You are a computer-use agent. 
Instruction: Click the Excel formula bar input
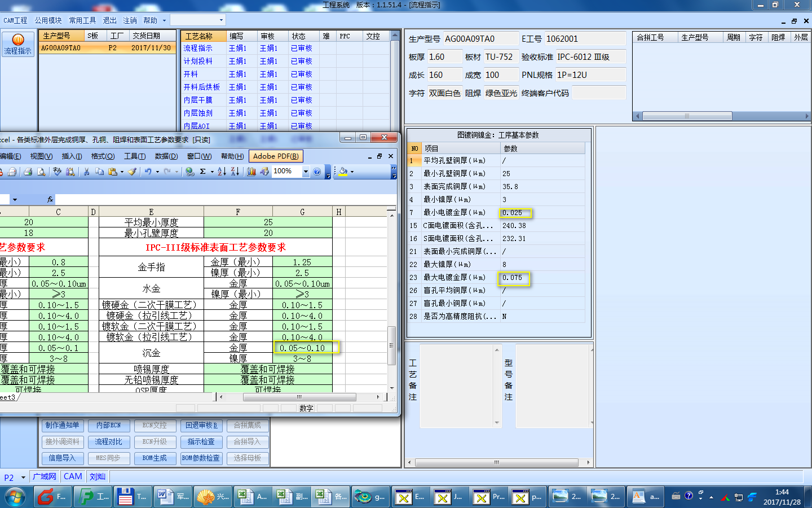click(226, 199)
